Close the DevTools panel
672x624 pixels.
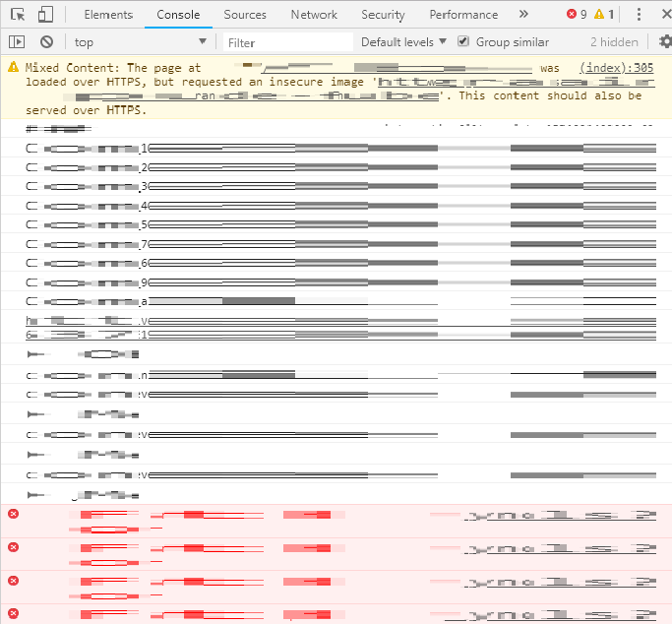(x=665, y=15)
